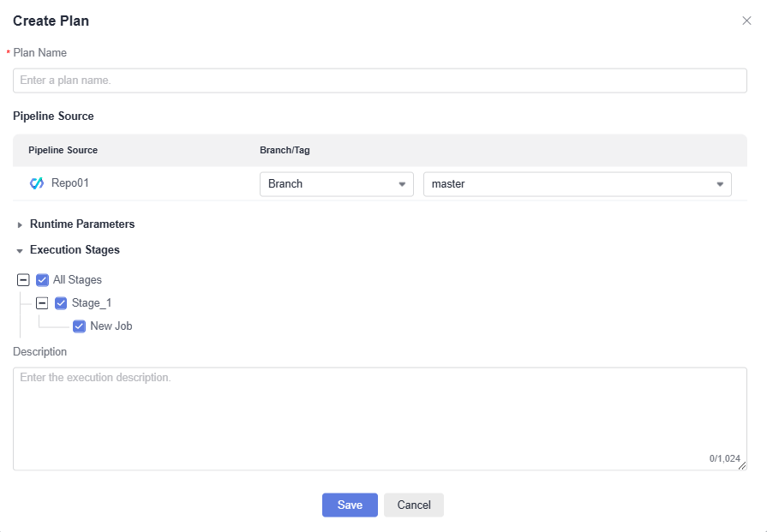Click the Repo01 repository icon

[37, 183]
